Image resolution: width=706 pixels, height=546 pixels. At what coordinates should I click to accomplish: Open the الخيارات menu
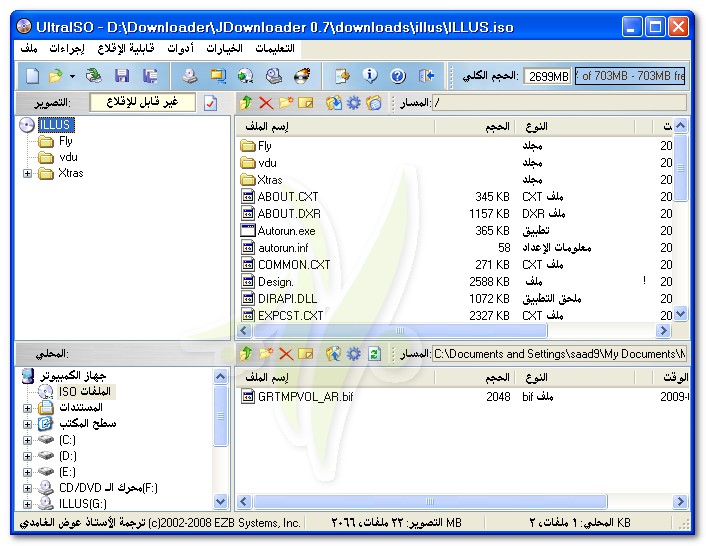click(x=224, y=48)
